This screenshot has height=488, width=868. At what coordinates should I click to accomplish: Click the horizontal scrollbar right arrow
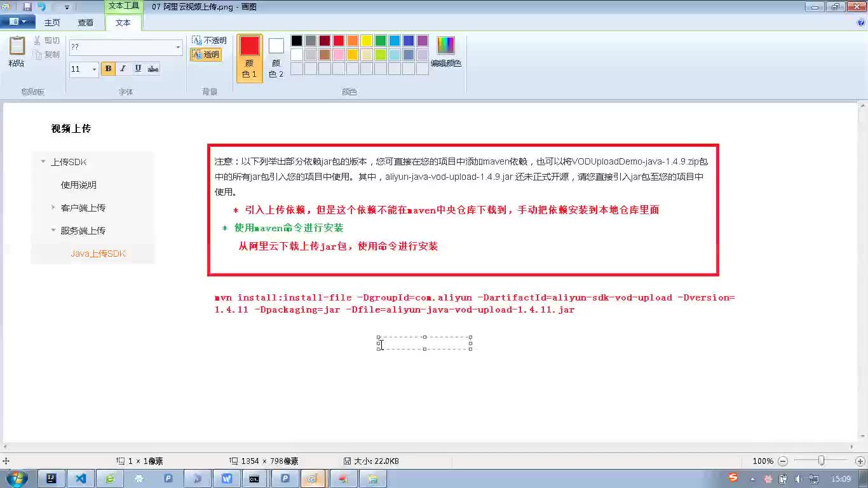click(852, 447)
